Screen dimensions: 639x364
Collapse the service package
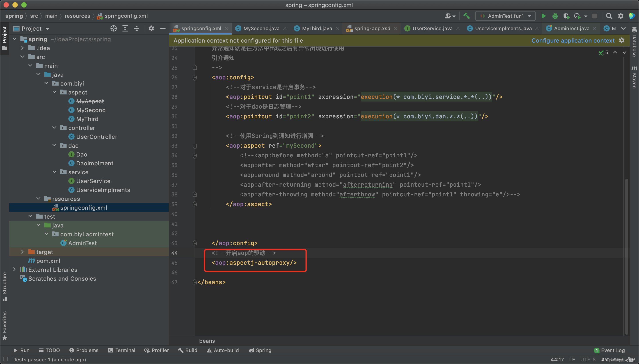pos(55,172)
